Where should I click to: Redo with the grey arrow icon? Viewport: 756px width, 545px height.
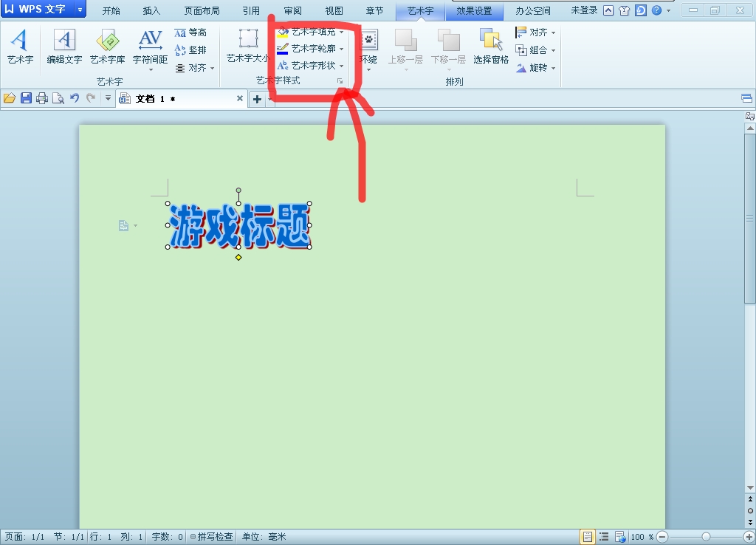(91, 98)
